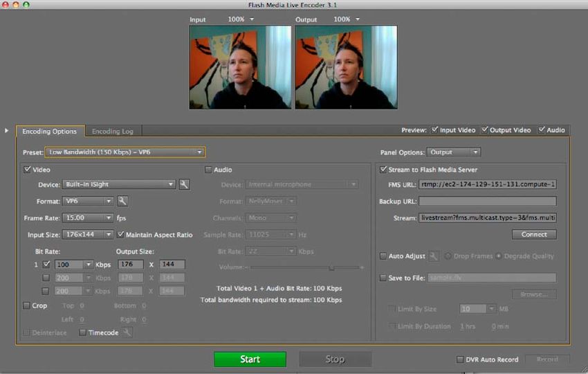Open VP6 format settings wrench
Viewport: 588px width, 374px height.
pos(122,202)
